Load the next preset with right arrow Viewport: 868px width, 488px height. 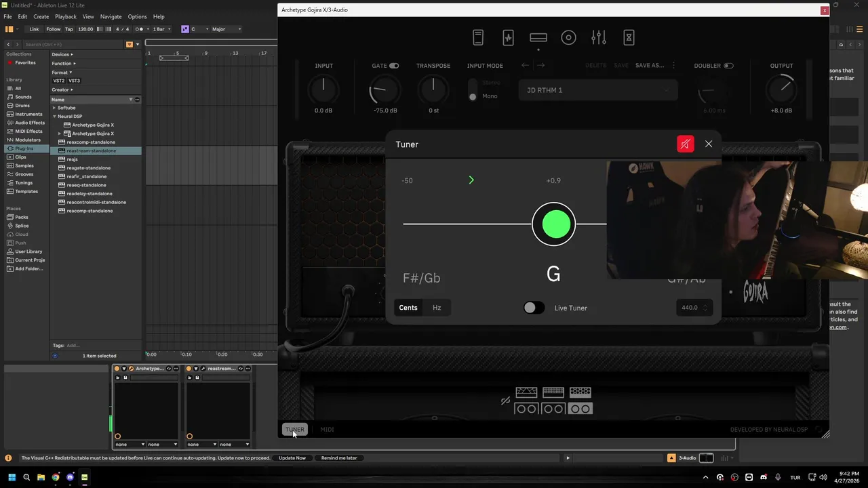pyautogui.click(x=541, y=66)
